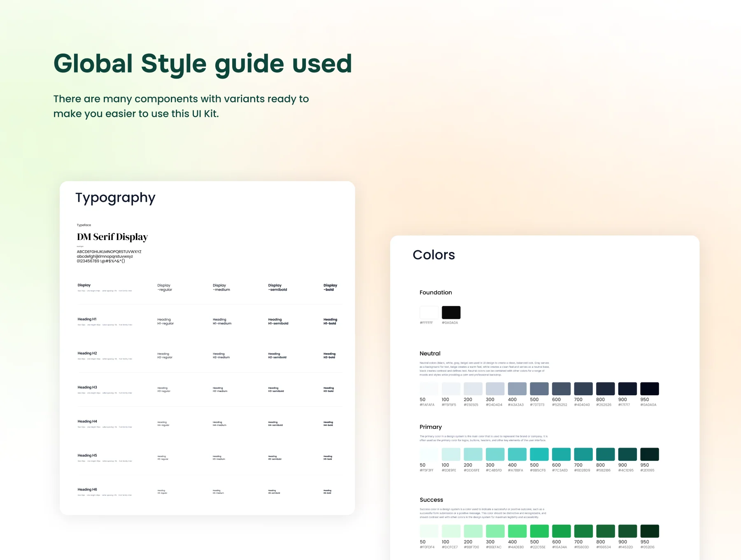Click the 'Global Style guide used' headline

[203, 64]
